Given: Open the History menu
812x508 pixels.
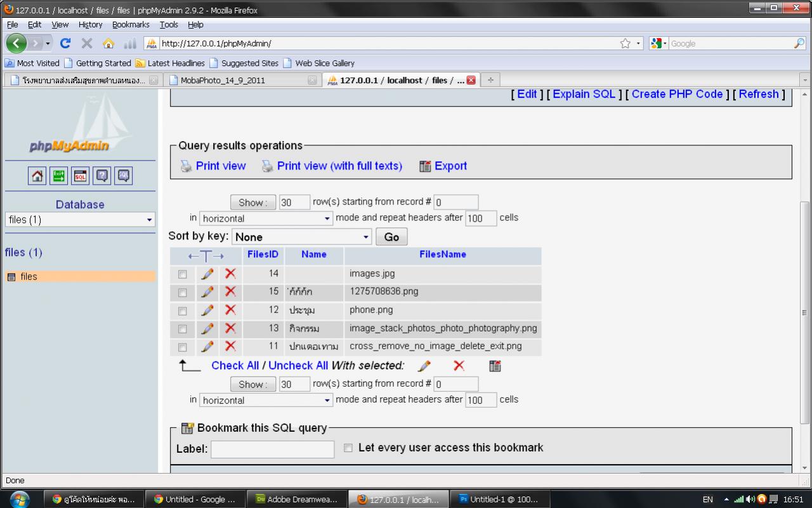Looking at the screenshot, I should coord(90,24).
